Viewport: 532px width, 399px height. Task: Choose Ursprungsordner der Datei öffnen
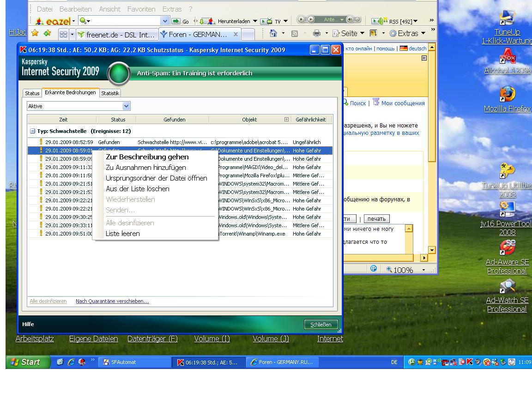(x=157, y=178)
